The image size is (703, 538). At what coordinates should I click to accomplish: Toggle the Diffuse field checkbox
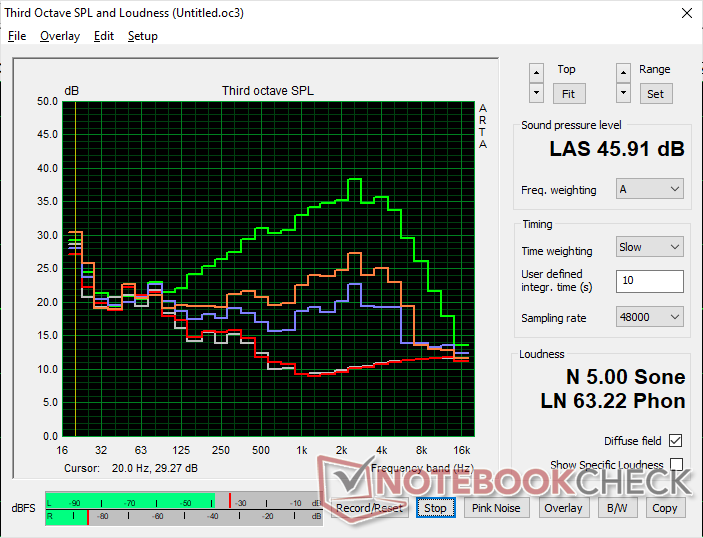coord(676,441)
